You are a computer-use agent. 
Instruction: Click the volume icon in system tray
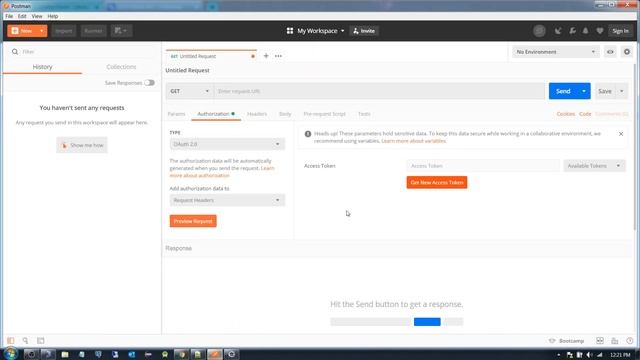click(x=589, y=355)
